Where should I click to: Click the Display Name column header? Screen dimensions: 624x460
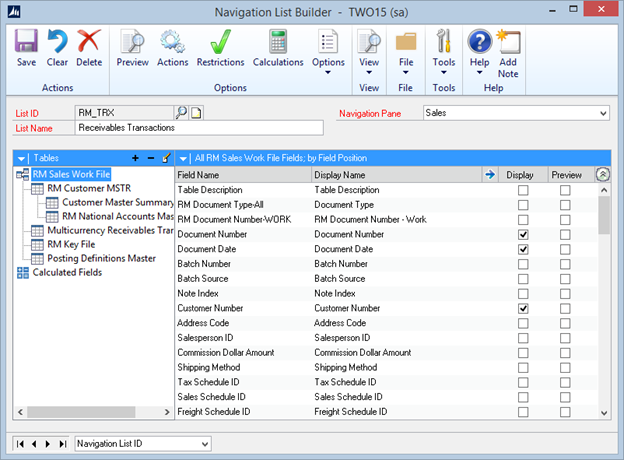point(396,175)
